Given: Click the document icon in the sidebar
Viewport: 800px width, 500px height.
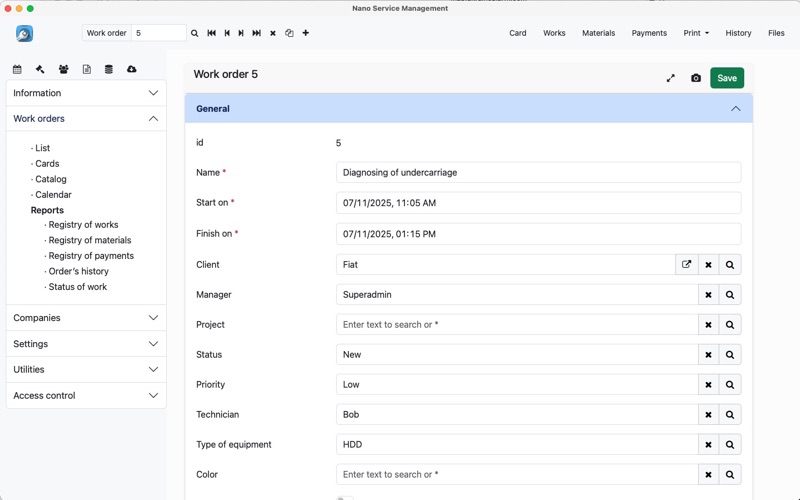Looking at the screenshot, I should (87, 69).
